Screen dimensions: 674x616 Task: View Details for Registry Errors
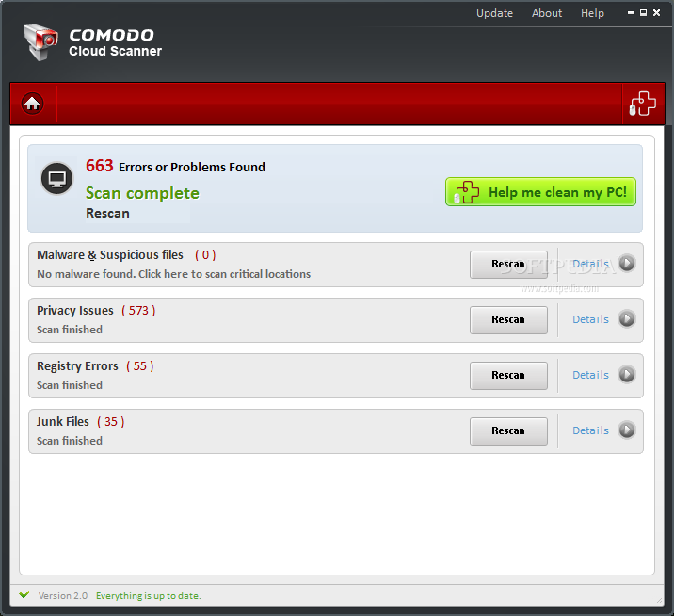pos(590,375)
